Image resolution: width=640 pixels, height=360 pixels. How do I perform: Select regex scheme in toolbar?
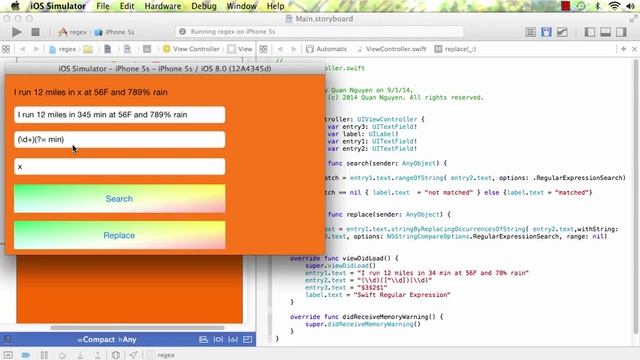72,32
